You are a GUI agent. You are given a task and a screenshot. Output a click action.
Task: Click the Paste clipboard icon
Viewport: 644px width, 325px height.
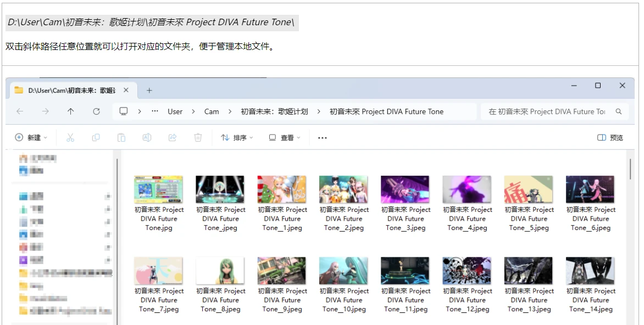click(x=121, y=137)
